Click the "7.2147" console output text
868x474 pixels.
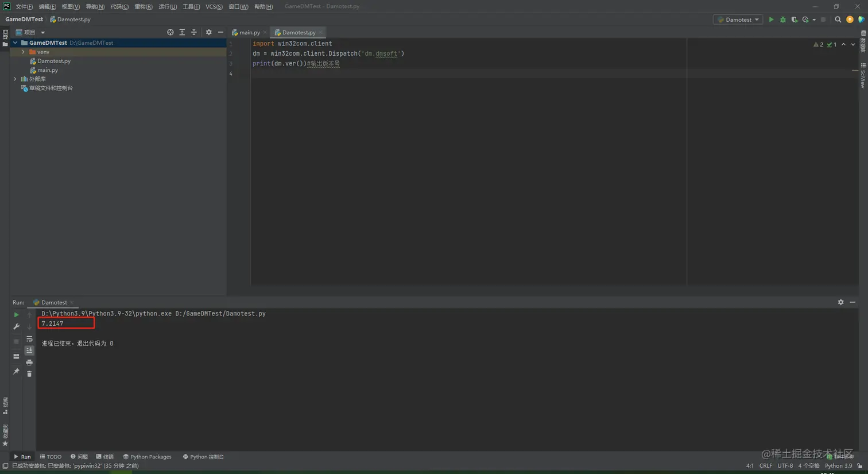(52, 323)
